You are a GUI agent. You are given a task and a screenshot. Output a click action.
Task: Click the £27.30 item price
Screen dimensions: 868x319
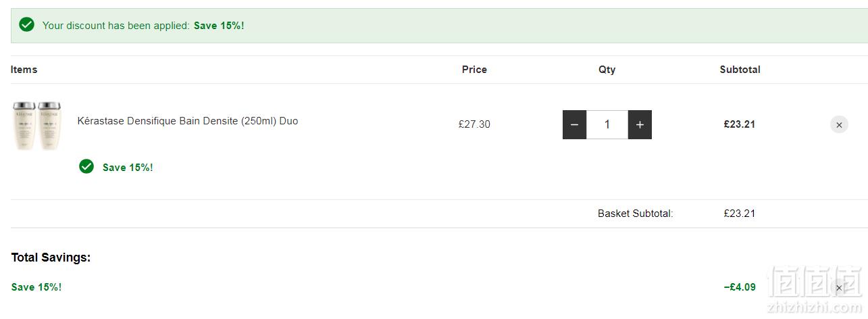tap(474, 124)
